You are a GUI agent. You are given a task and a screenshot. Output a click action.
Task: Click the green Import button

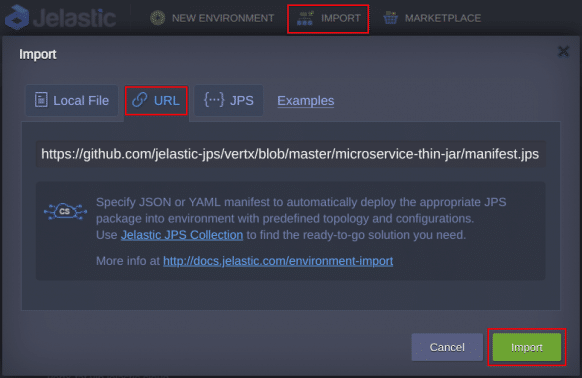pos(527,347)
